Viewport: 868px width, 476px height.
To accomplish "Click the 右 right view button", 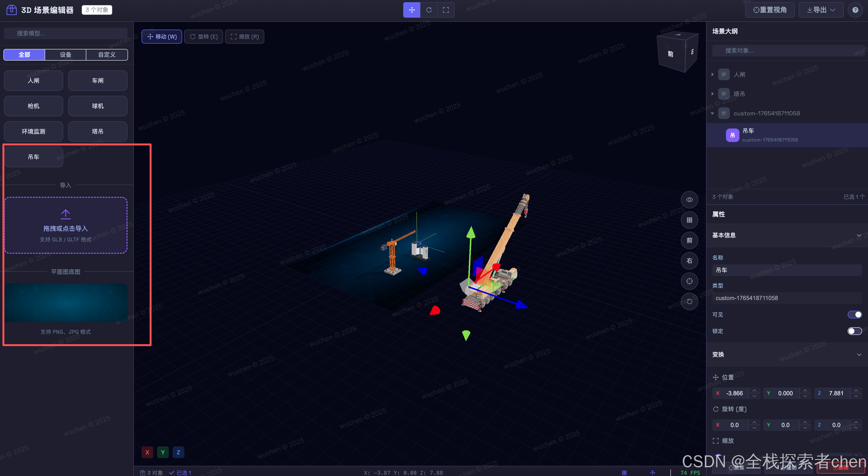I will coord(689,261).
